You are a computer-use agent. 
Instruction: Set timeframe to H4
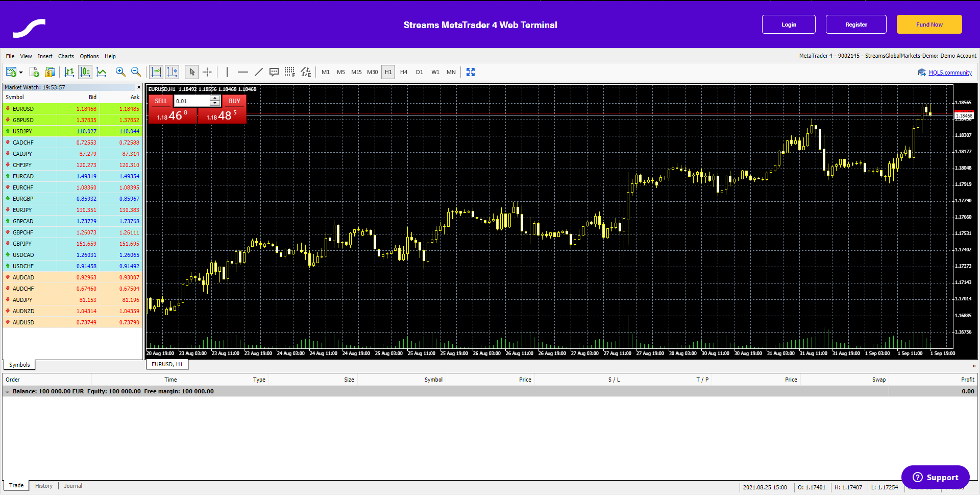(x=404, y=72)
